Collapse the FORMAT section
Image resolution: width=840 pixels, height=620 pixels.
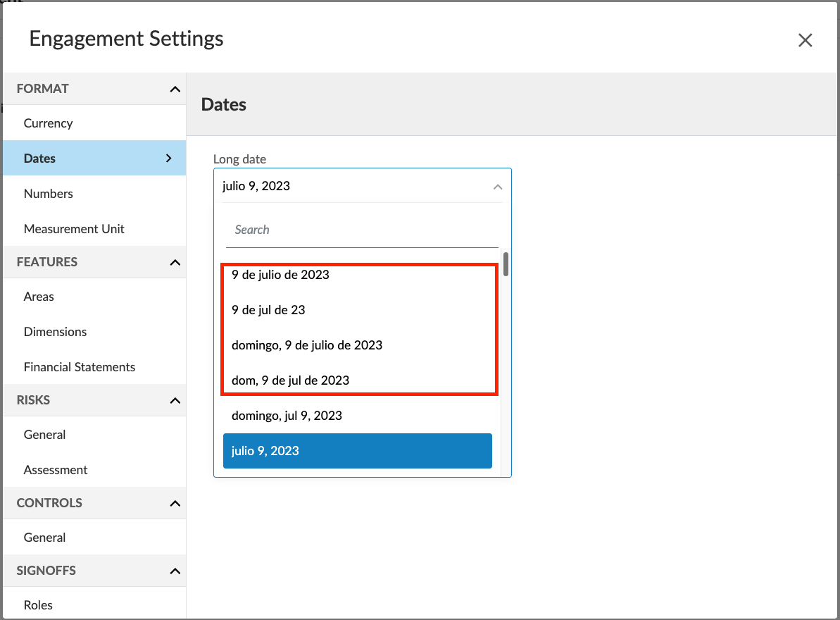(x=175, y=89)
